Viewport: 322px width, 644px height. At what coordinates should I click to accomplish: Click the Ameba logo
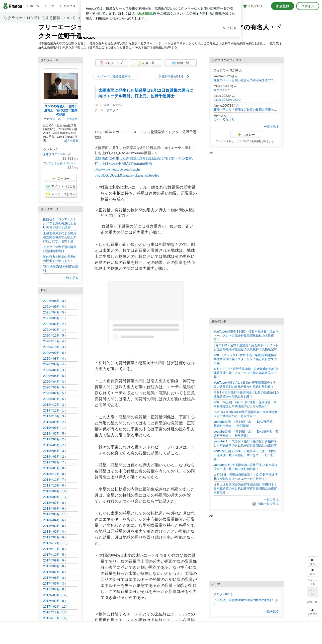pyautogui.click(x=13, y=6)
